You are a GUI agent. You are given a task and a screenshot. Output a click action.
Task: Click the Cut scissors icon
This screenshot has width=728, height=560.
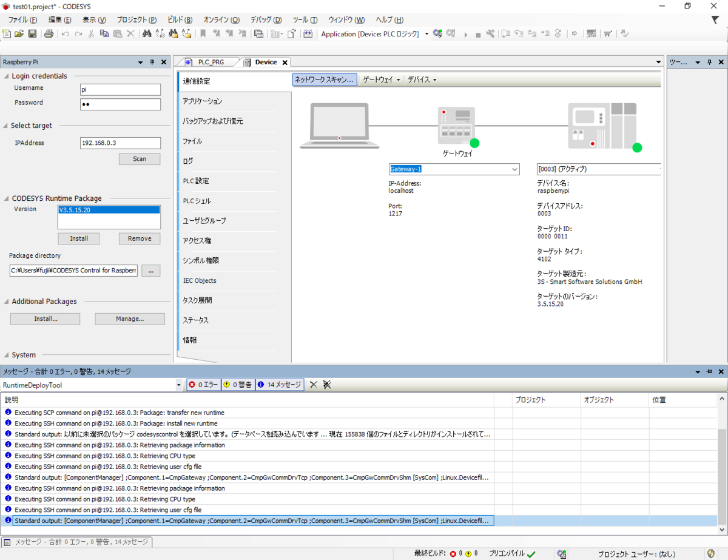click(92, 34)
